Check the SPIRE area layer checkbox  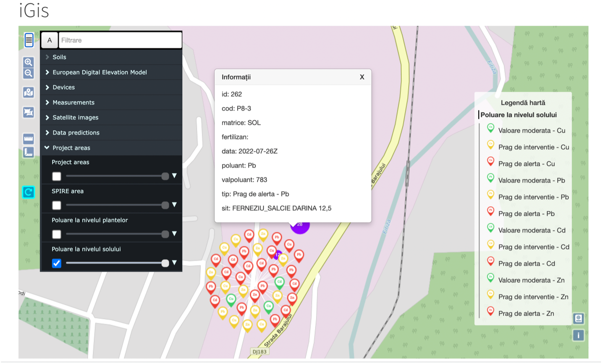click(x=57, y=205)
